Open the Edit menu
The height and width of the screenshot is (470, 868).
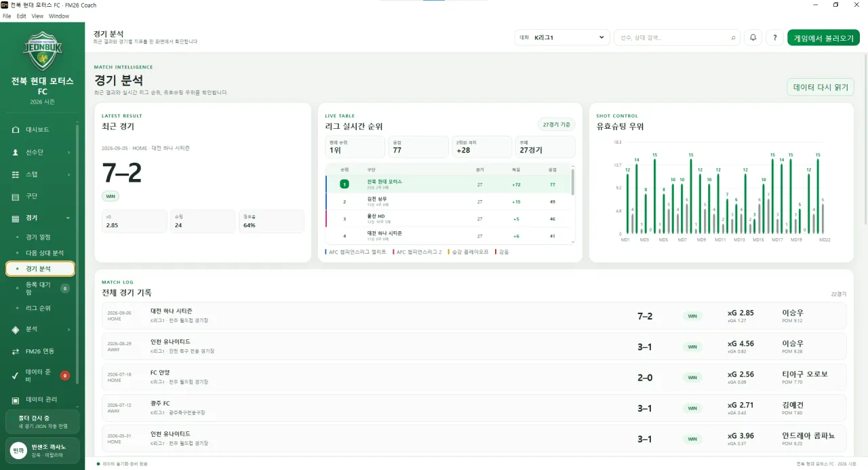pos(22,16)
